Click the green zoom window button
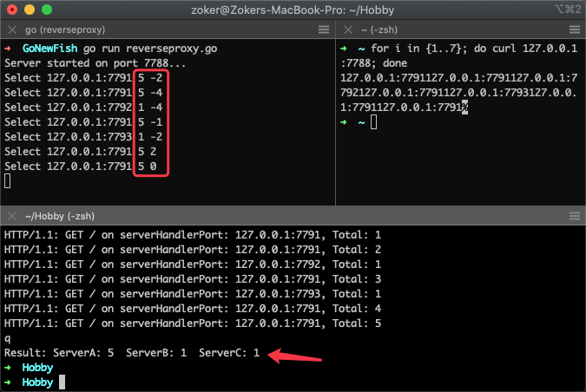Viewport: 586px width, 392px height. pyautogui.click(x=47, y=10)
